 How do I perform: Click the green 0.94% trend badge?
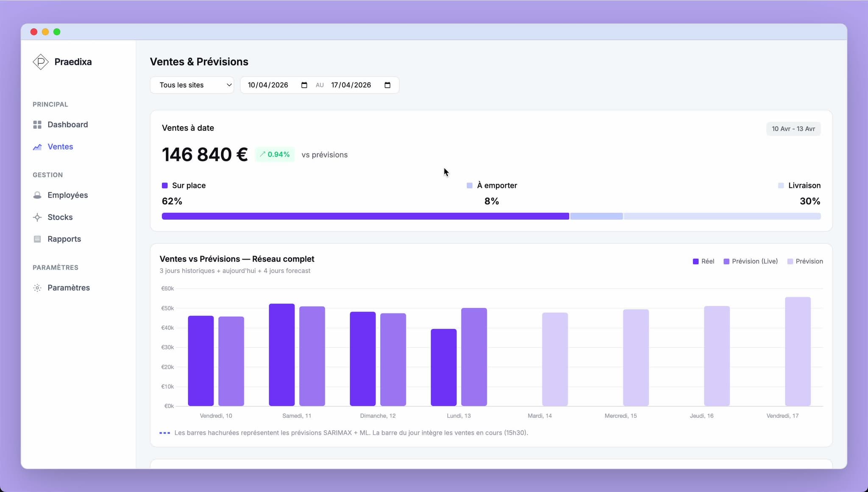coord(275,155)
